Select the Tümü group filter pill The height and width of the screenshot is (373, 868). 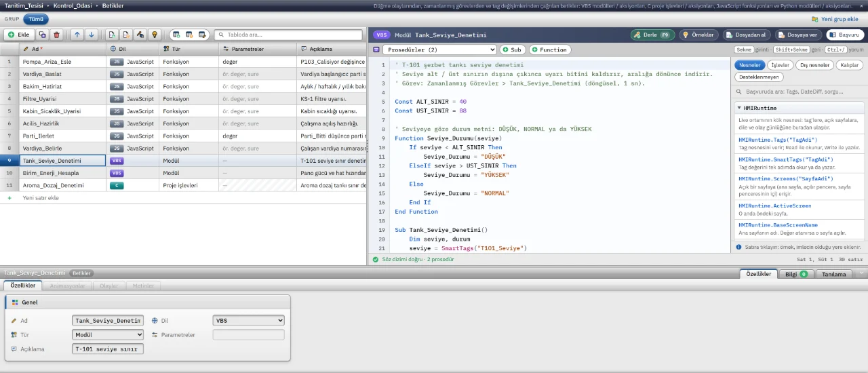pos(36,19)
